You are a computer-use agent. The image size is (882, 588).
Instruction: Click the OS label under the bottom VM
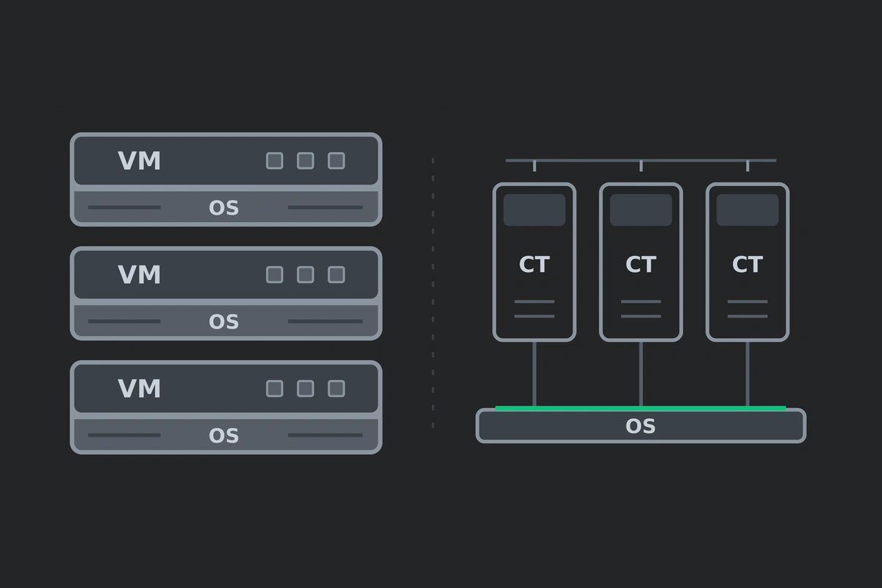(x=224, y=436)
